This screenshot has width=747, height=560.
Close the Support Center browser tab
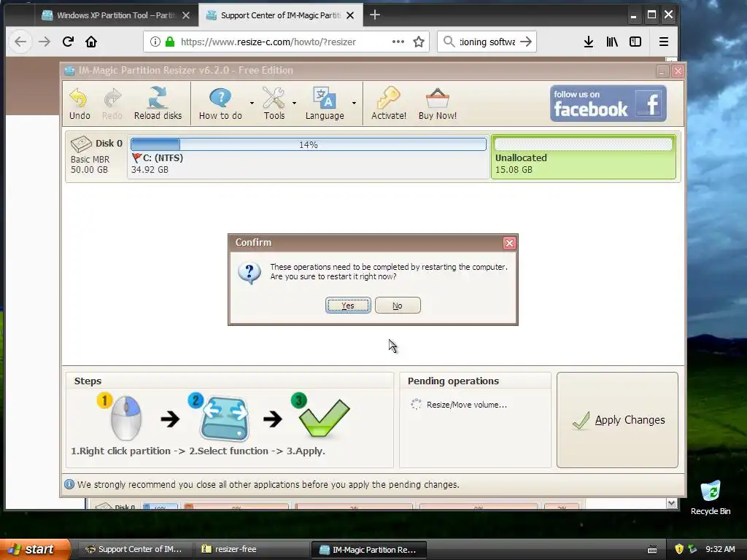(x=350, y=15)
